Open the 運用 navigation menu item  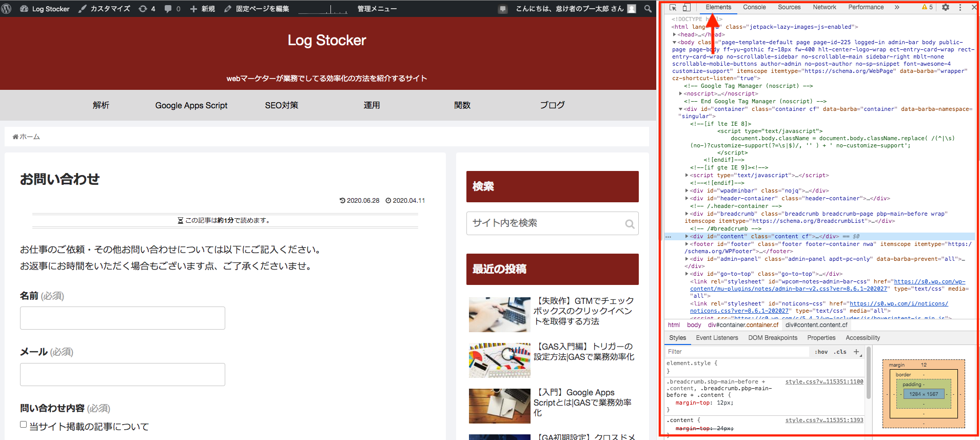pyautogui.click(x=372, y=105)
